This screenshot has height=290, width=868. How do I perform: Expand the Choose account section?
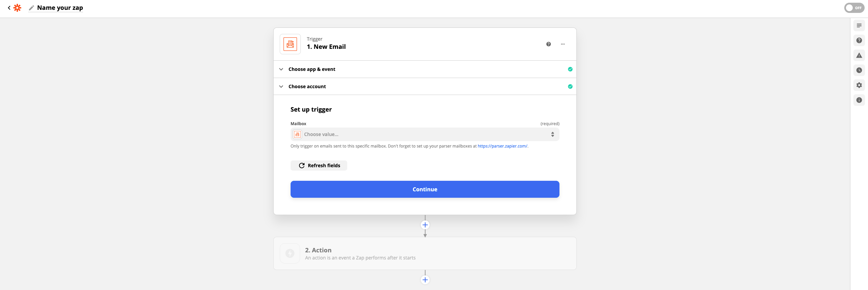coord(307,86)
